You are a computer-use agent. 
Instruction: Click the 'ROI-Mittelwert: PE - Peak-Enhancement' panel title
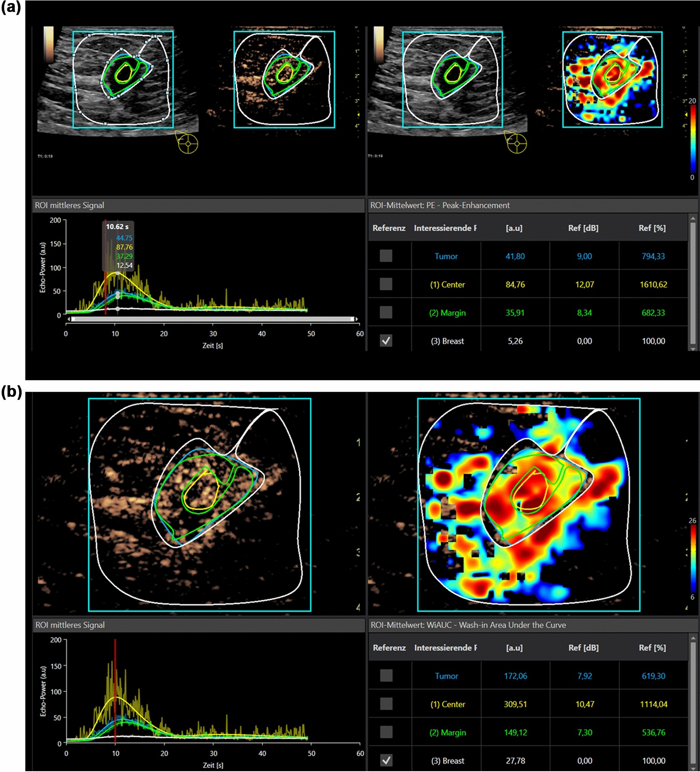tap(440, 205)
